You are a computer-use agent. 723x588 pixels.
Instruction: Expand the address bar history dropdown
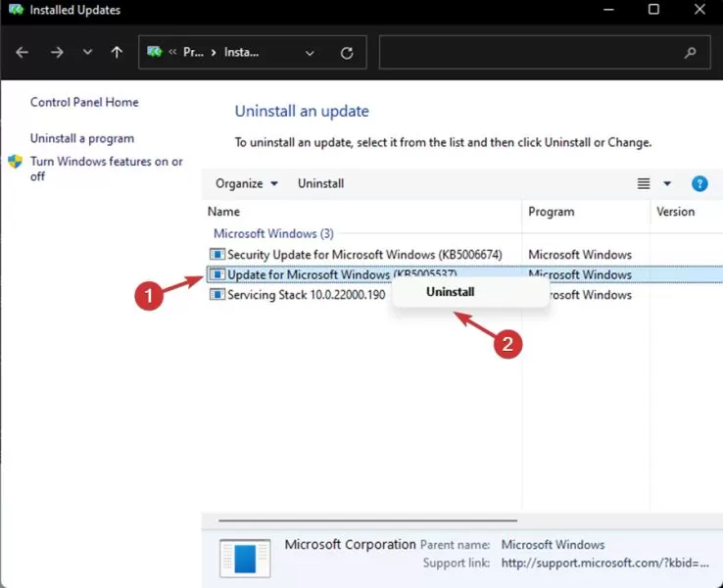tap(310, 53)
